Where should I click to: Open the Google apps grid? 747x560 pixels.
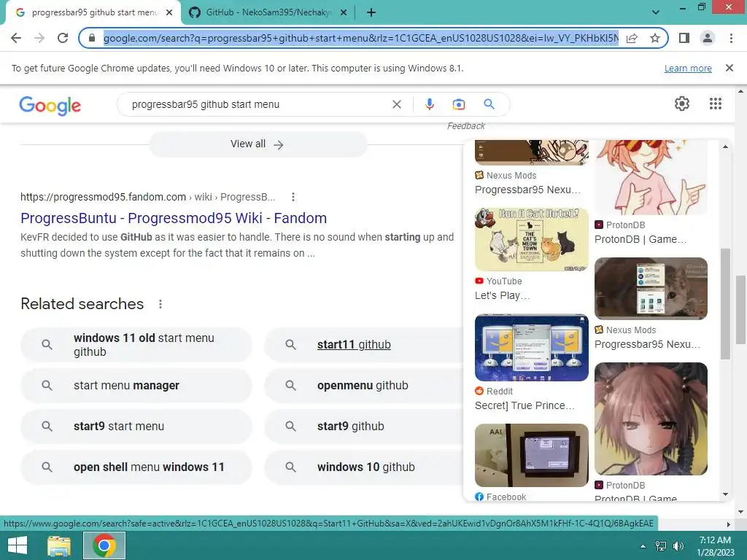coord(715,104)
